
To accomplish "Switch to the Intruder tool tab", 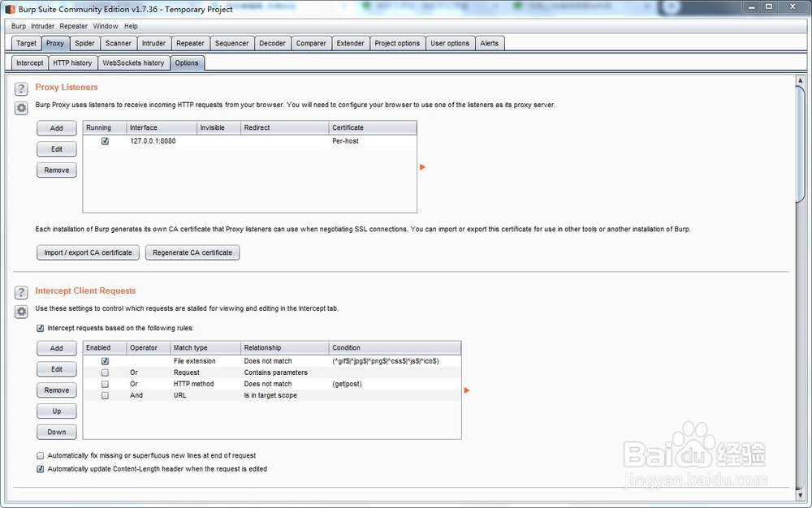I will coord(153,44).
